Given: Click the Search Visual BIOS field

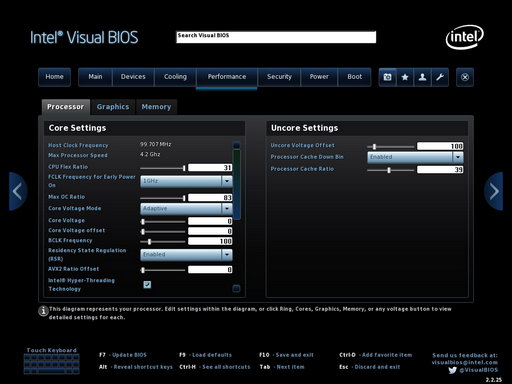Looking at the screenshot, I should click(x=276, y=37).
